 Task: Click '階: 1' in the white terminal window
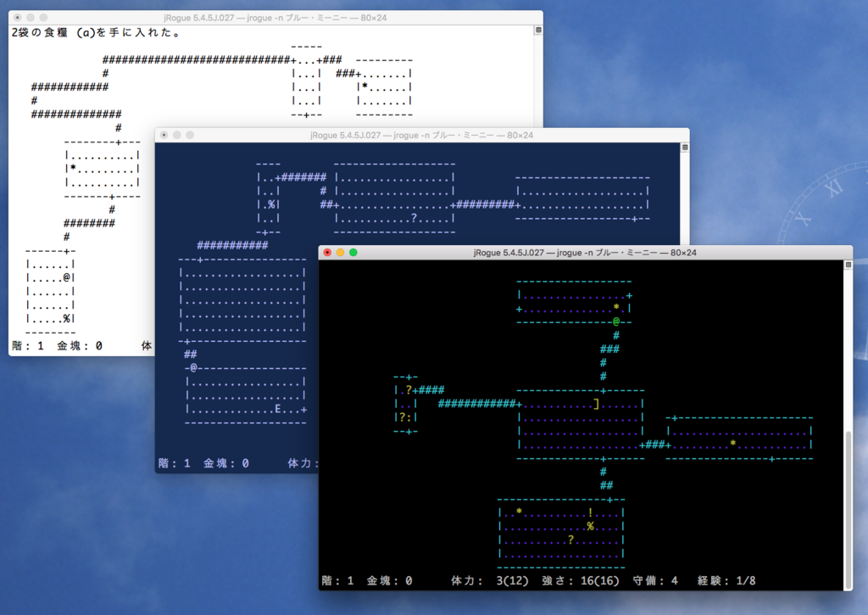click(x=28, y=346)
